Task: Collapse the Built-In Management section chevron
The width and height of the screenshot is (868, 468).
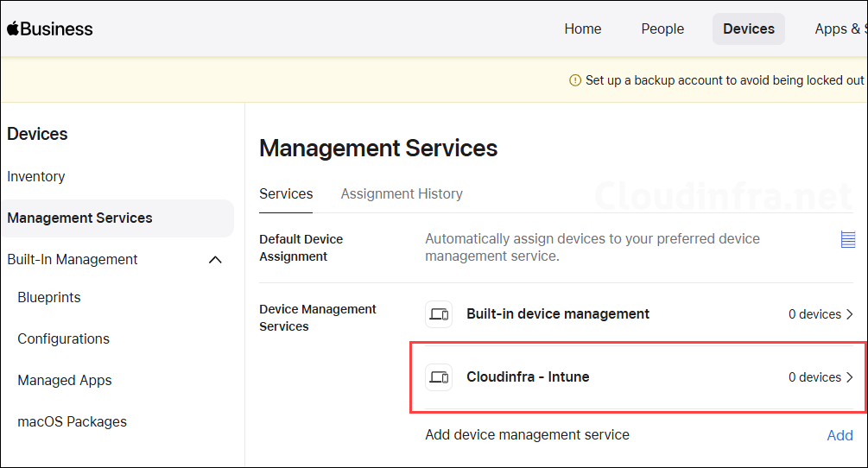Action: pos(215,259)
